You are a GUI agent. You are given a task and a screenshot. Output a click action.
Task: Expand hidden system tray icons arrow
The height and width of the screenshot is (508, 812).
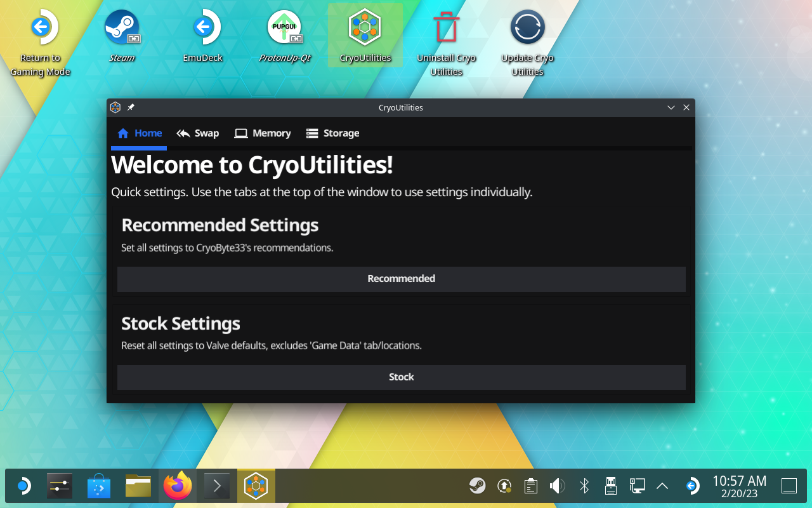pos(662,486)
